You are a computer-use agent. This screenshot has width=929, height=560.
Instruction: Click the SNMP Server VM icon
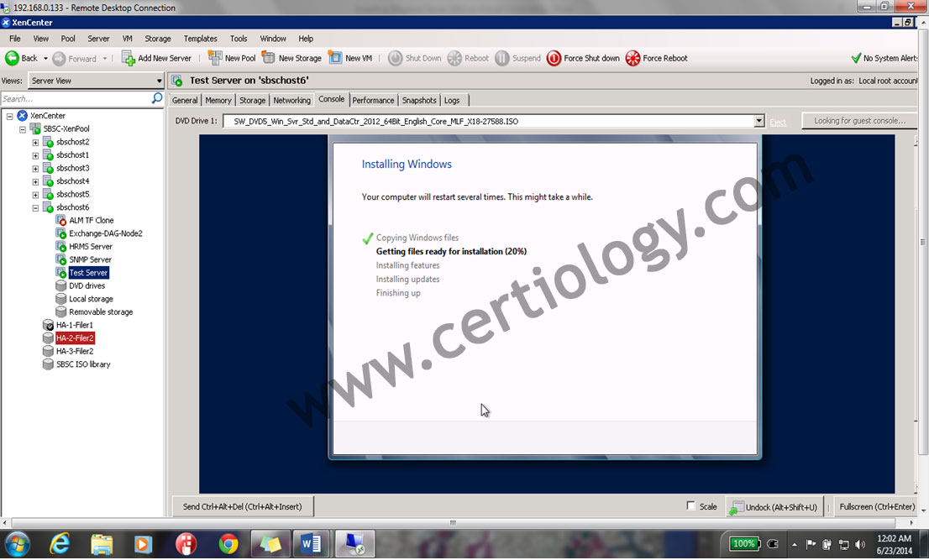pos(61,259)
